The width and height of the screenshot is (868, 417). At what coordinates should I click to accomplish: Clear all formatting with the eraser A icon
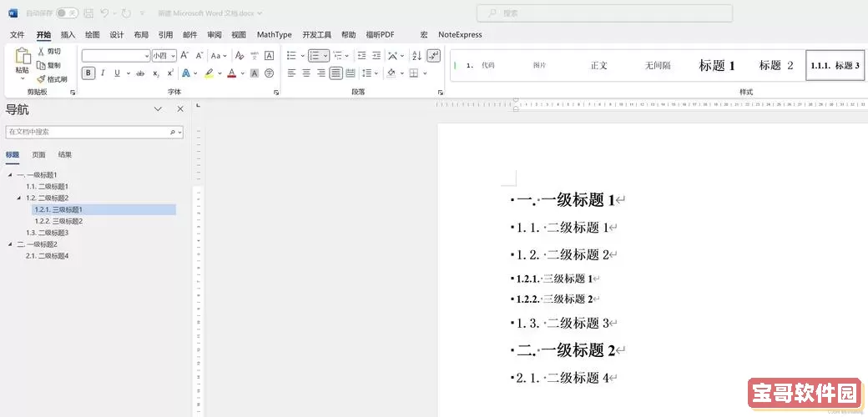[240, 56]
